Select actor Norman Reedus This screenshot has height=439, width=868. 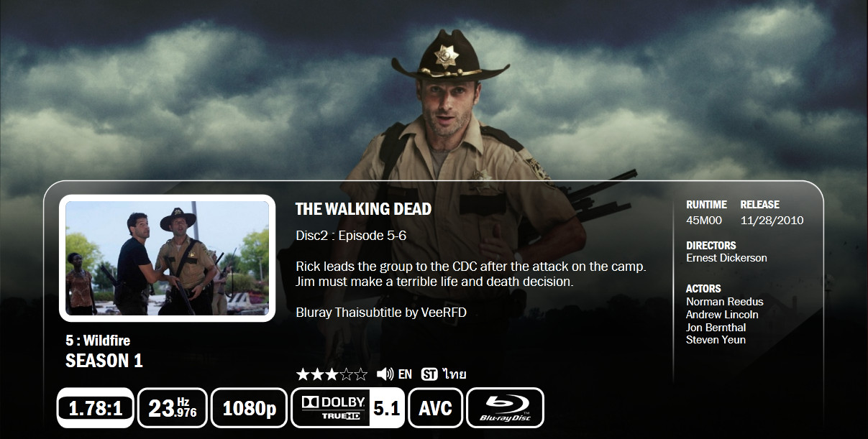pyautogui.click(x=725, y=302)
